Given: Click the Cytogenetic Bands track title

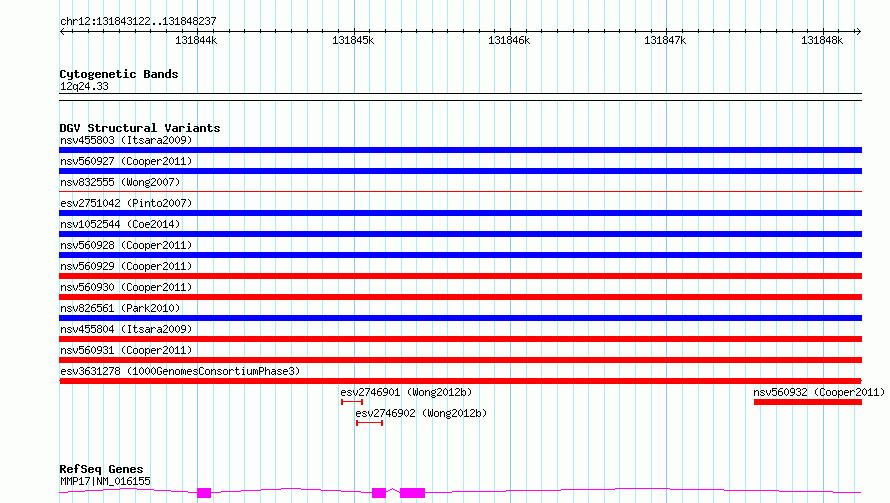Looking at the screenshot, I should pyautogui.click(x=119, y=74).
